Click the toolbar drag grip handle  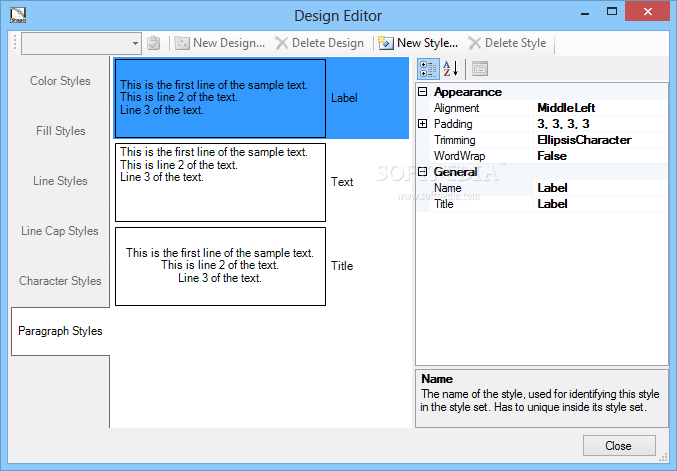pyautogui.click(x=15, y=43)
